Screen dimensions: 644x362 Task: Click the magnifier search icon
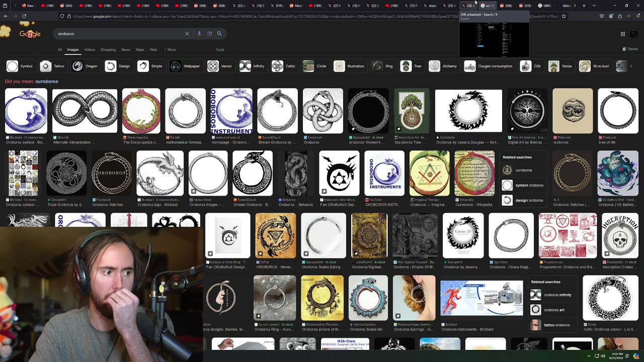point(219,34)
